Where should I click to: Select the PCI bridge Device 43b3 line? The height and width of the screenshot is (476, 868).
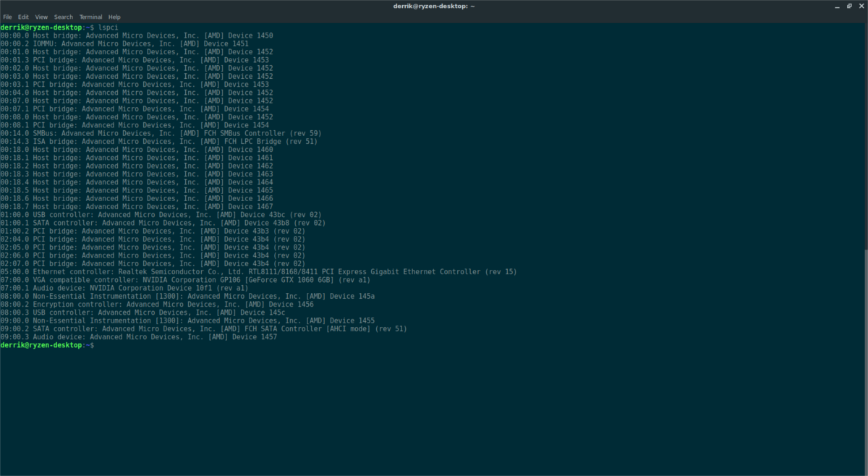153,231
